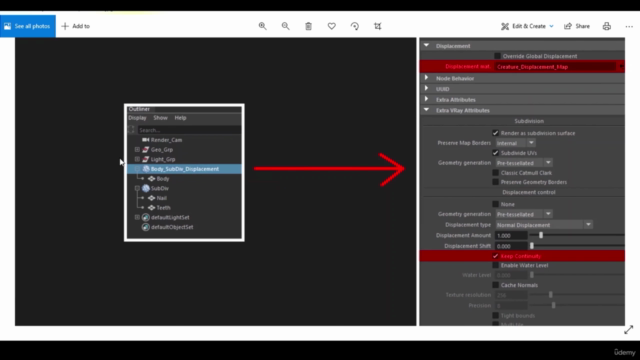Viewport: 640px width, 360px height.
Task: Click the Add to button
Action: 76,26
